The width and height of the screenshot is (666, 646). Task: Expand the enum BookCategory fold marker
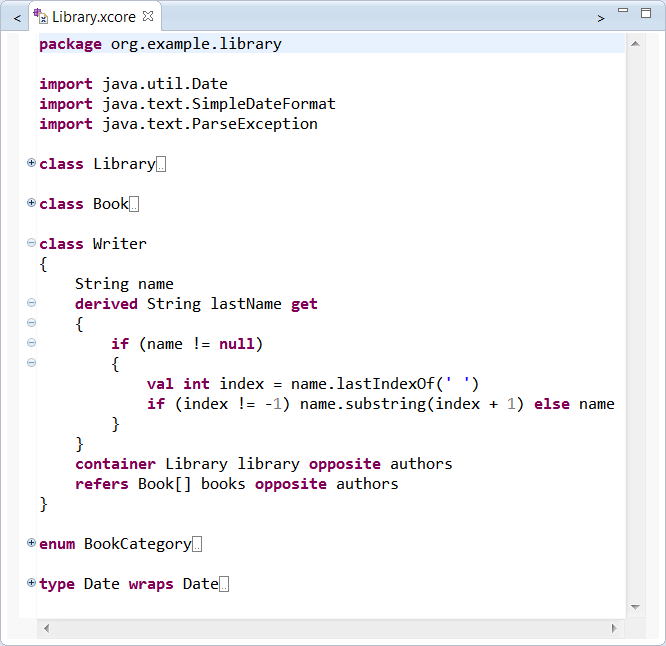coord(31,543)
